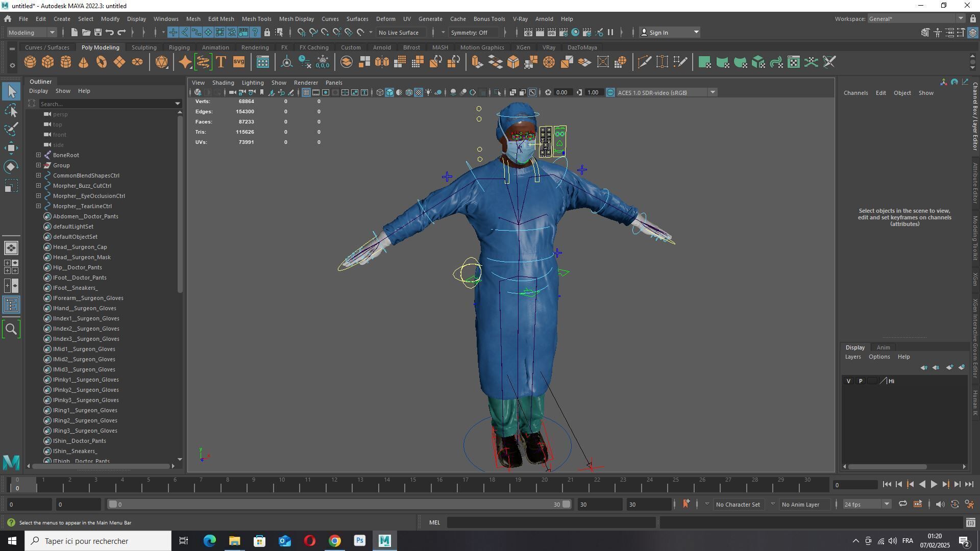Toggle the viewport grid display
Screen dimensions: 980x551
[x=306, y=92]
